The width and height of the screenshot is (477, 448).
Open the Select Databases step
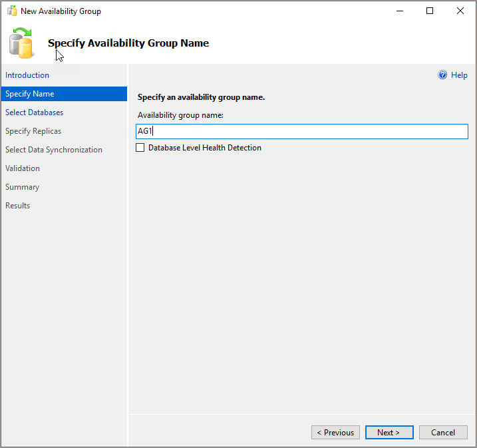click(x=34, y=112)
